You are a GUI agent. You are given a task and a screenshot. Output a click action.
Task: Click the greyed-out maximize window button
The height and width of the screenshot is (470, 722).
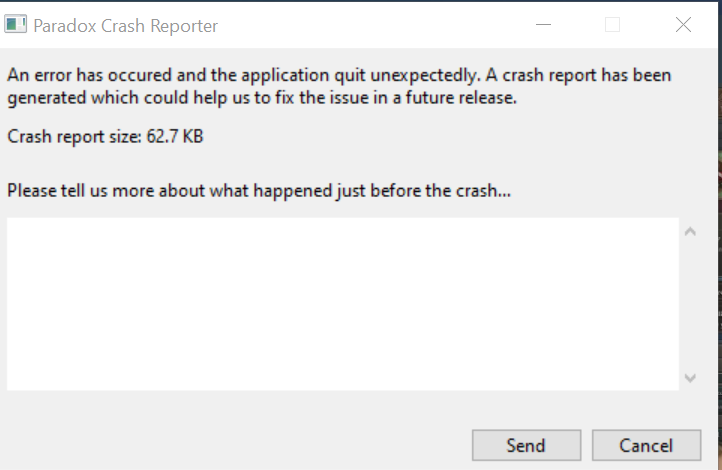coord(612,24)
